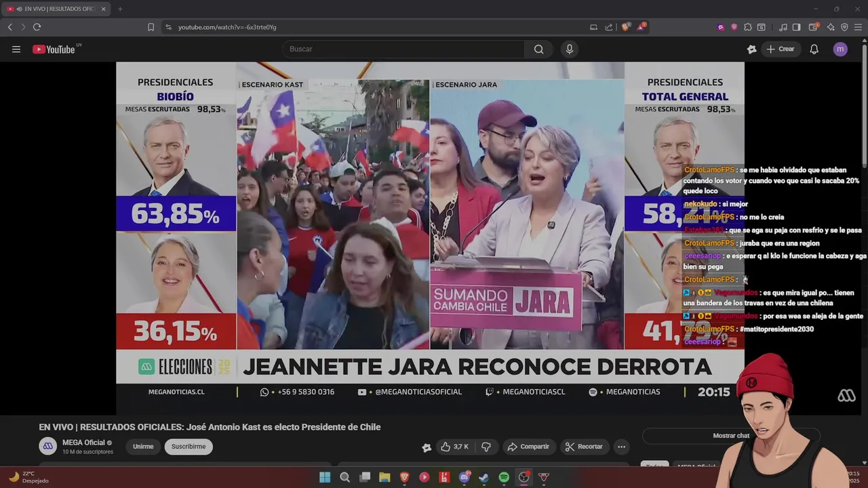
Task: Open the purple 'm' account avatar
Action: tap(840, 49)
